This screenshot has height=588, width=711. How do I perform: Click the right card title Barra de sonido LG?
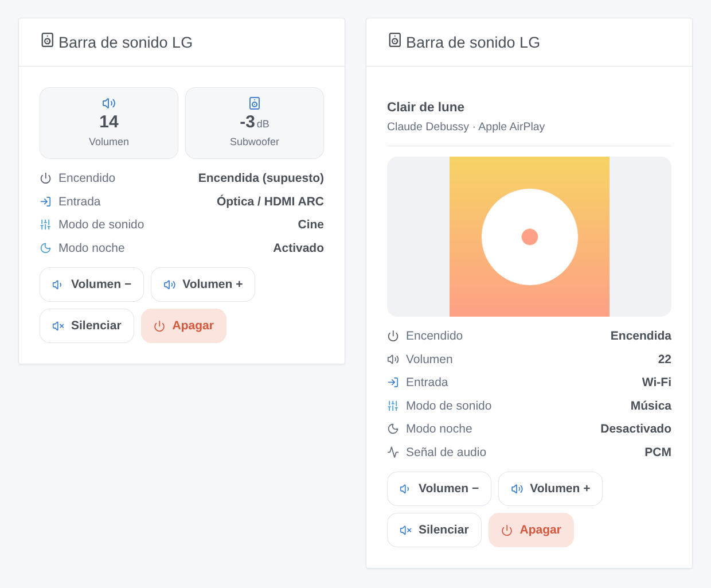coord(473,42)
